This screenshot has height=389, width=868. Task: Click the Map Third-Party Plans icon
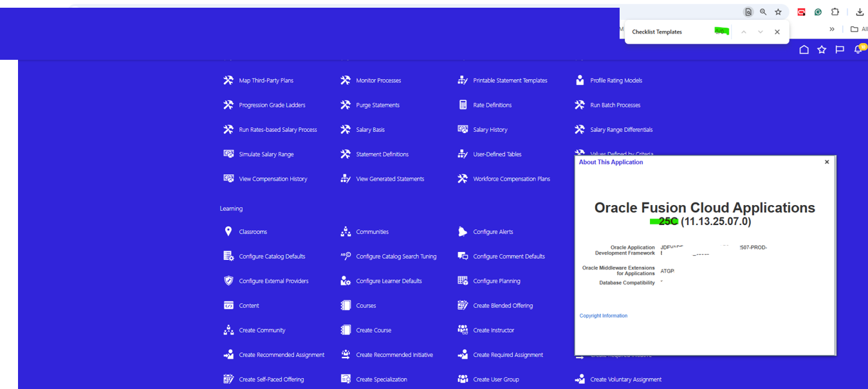pyautogui.click(x=228, y=80)
